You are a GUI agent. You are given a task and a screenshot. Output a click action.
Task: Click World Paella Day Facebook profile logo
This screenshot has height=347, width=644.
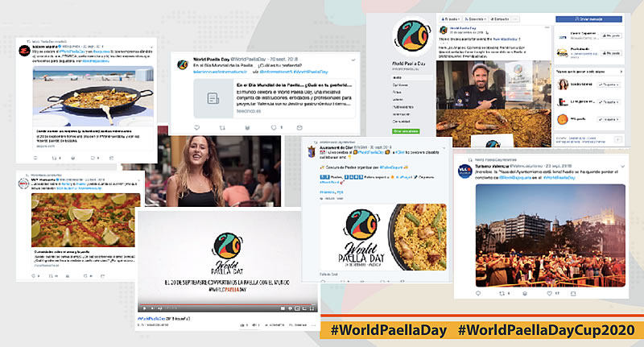412,36
